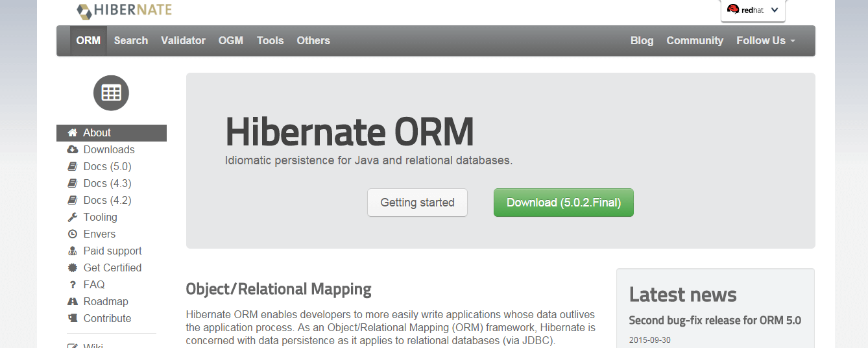Image resolution: width=868 pixels, height=348 pixels.
Task: Click the person icon beside Paid support
Action: coord(73,251)
